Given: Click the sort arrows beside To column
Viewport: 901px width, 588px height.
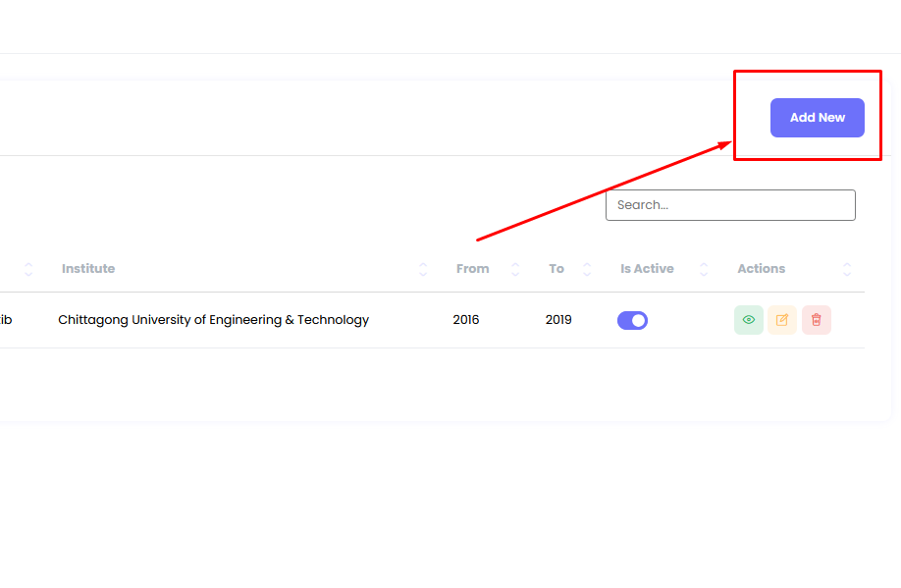Looking at the screenshot, I should (x=587, y=269).
